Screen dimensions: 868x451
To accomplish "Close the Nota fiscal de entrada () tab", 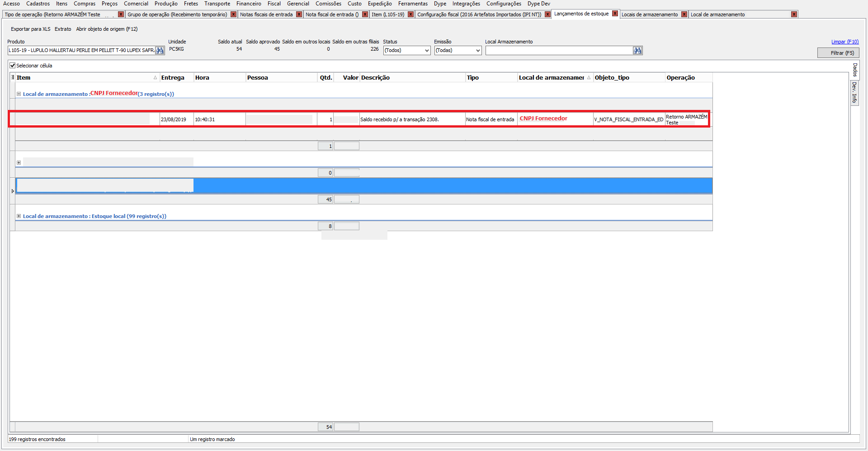I will click(365, 14).
